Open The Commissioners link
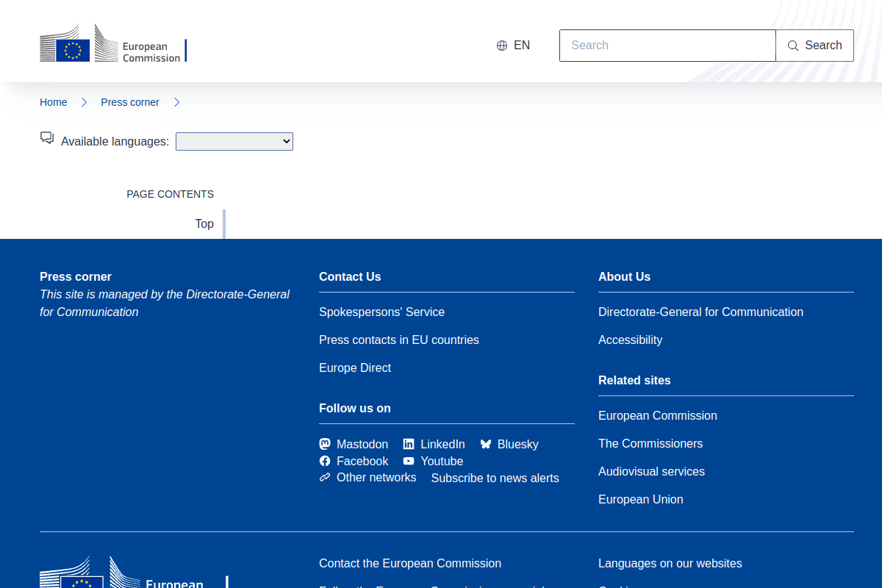Viewport: 882px width, 588px height. [x=650, y=443]
